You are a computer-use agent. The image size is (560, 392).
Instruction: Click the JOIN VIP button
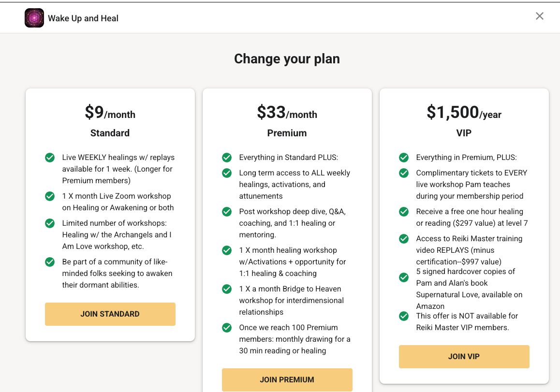pyautogui.click(x=464, y=356)
